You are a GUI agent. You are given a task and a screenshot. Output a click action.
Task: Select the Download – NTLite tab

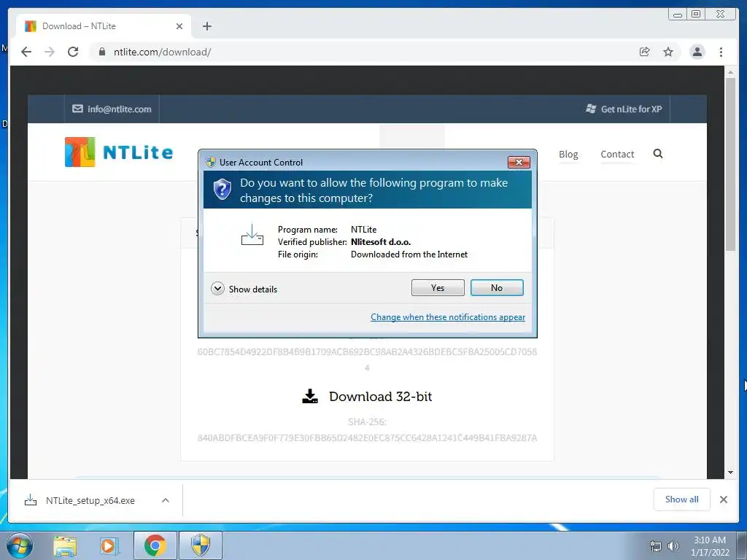pyautogui.click(x=102, y=26)
